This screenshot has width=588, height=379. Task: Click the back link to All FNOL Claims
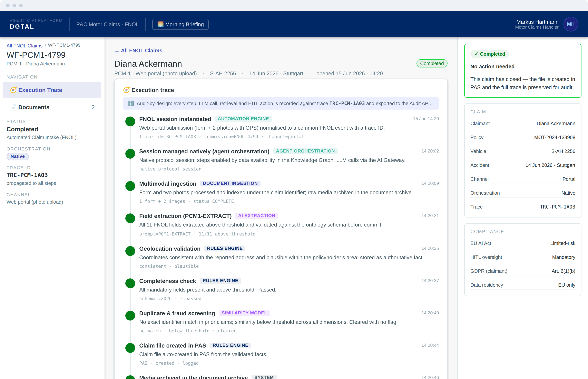139,50
